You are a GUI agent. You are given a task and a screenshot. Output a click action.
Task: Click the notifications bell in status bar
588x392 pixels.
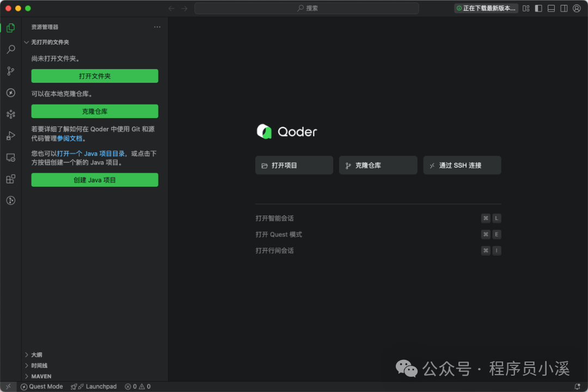click(x=577, y=387)
